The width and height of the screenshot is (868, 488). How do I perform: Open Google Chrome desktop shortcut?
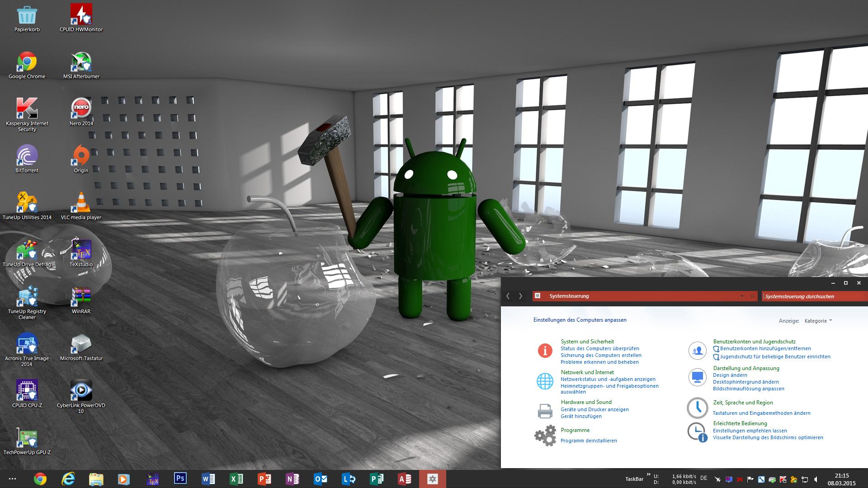[x=27, y=66]
